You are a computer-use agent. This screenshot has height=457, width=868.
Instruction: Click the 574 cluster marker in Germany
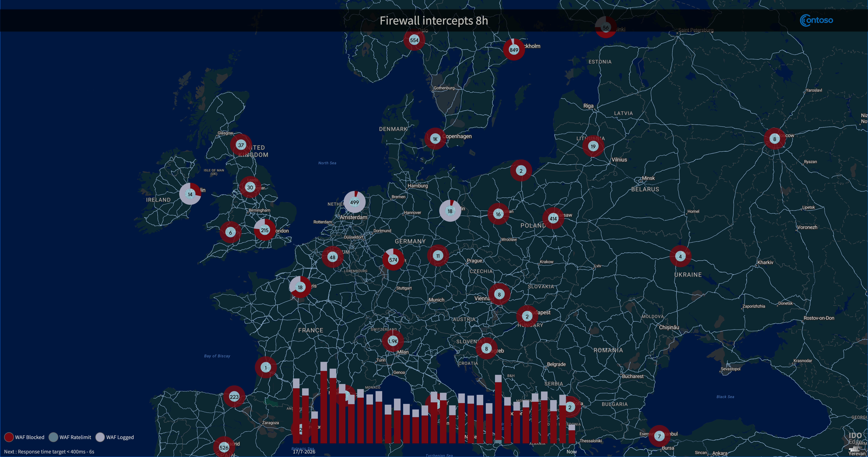click(393, 260)
